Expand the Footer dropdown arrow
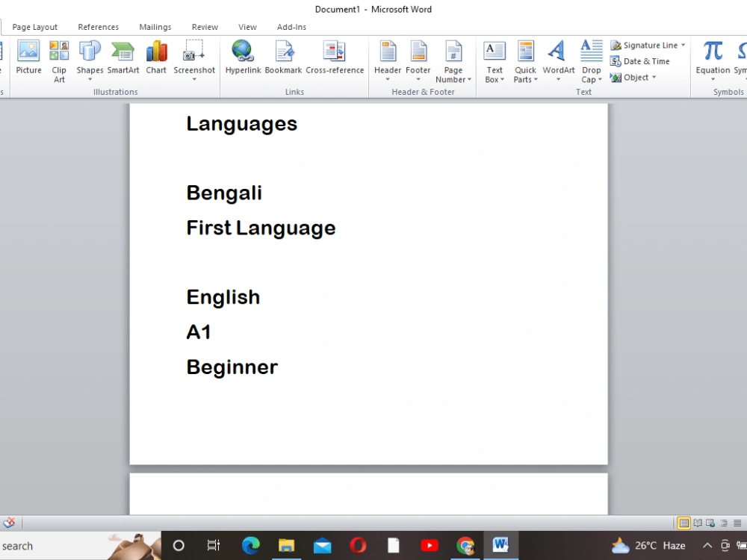Screen dimensions: 747x560 (418, 80)
